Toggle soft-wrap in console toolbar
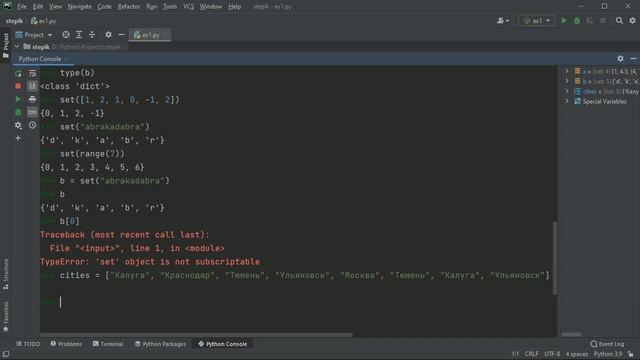The image size is (640, 360). tap(32, 73)
